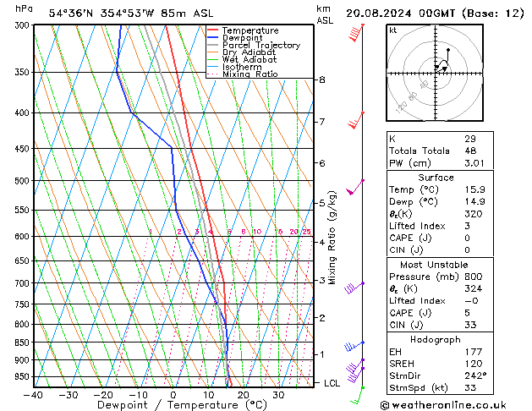The height and width of the screenshot is (411, 532).
Task: Click the '950' pressure level label
Action: (x=24, y=377)
